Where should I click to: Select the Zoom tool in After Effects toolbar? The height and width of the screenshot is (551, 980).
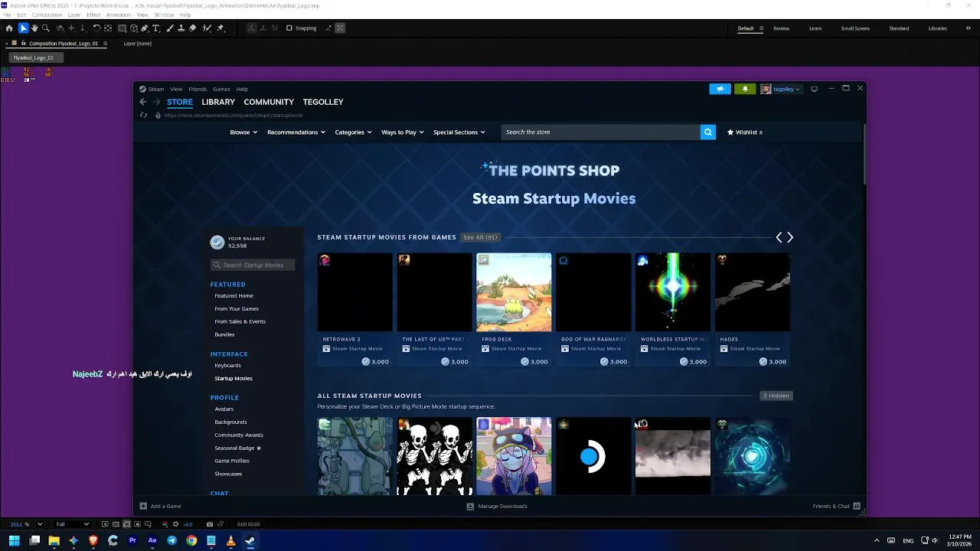(45, 28)
